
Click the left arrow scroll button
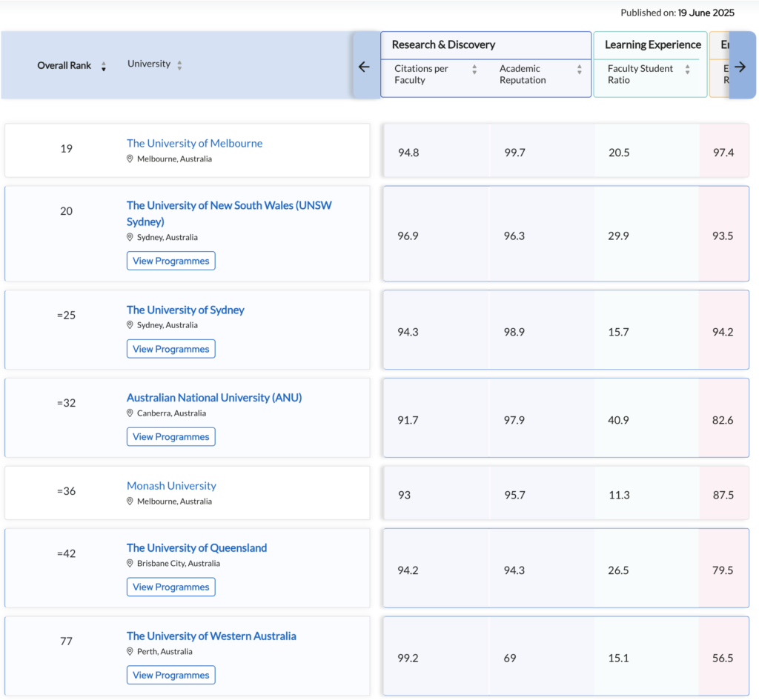tap(364, 67)
